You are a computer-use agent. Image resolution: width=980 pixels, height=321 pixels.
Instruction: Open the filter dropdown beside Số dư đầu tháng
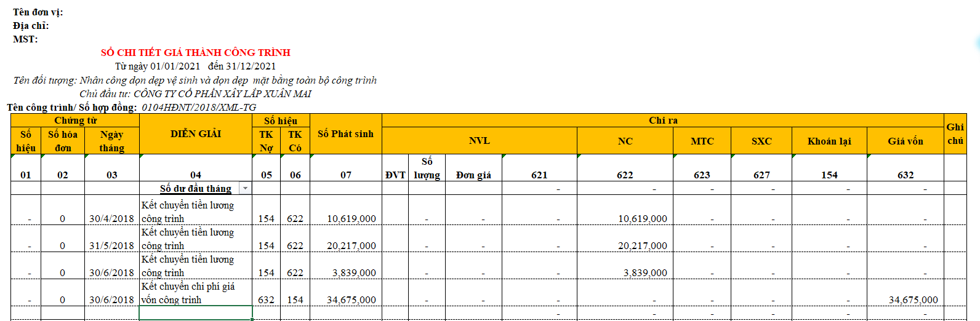click(x=245, y=188)
